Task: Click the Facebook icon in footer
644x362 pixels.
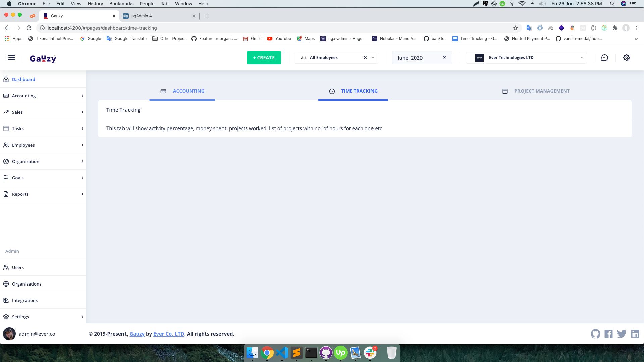Action: [x=608, y=334]
